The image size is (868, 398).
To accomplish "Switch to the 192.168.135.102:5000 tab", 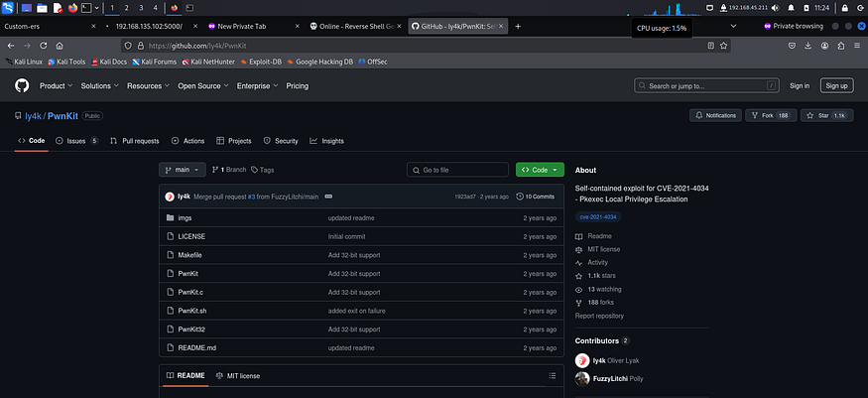I will click(x=151, y=26).
